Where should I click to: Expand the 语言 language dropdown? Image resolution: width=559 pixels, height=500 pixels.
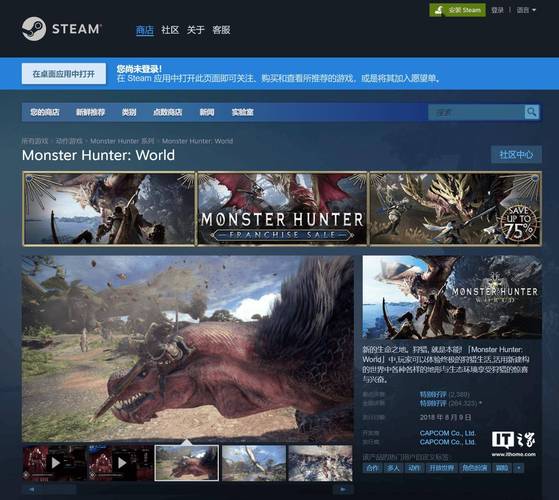[526, 10]
